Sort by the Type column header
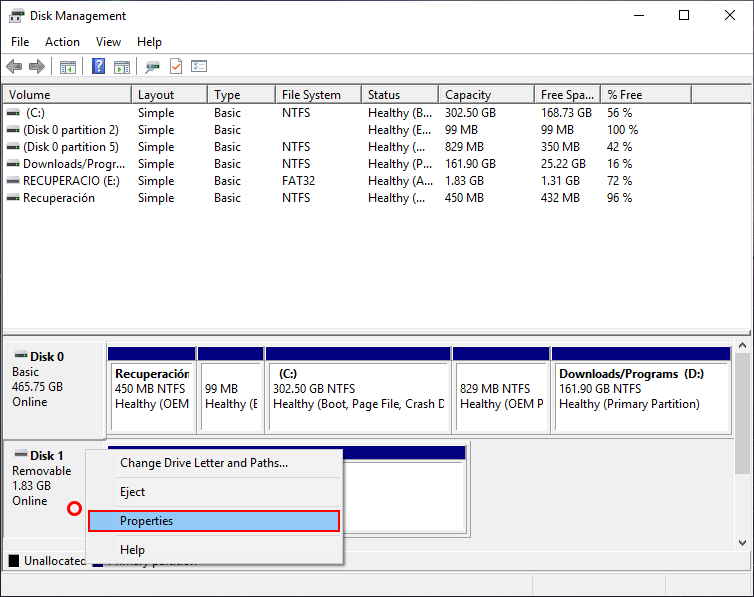 tap(242, 95)
